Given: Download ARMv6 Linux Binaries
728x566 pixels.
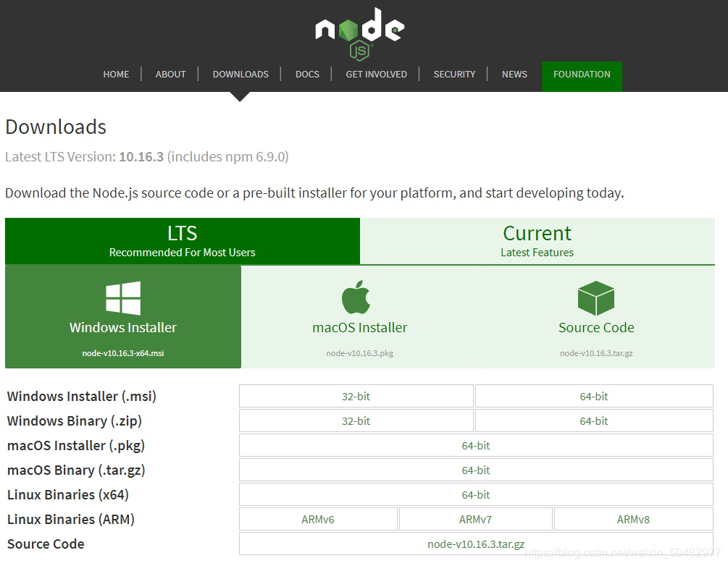Looking at the screenshot, I should coord(318,519).
